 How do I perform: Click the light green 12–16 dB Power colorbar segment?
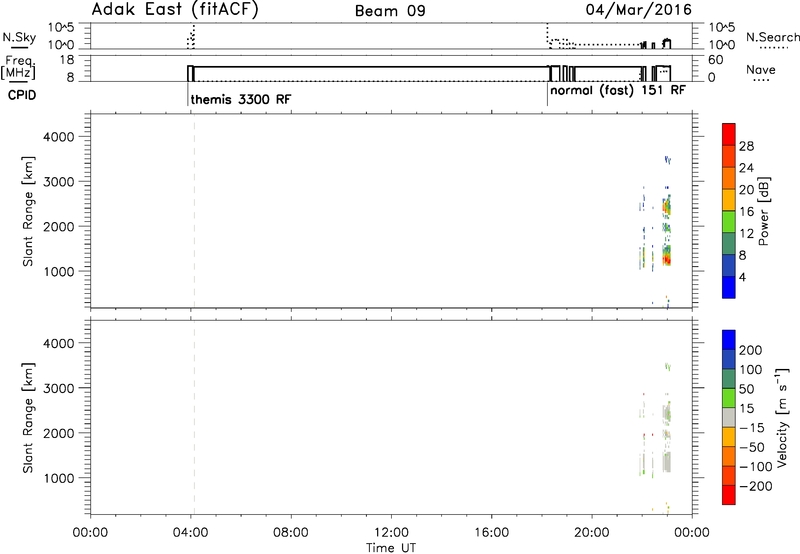tap(729, 221)
